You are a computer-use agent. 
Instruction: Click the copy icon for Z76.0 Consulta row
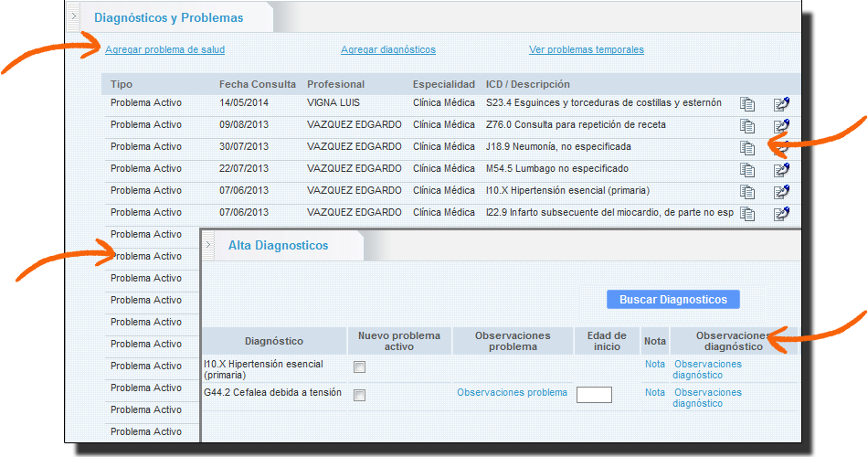(747, 126)
